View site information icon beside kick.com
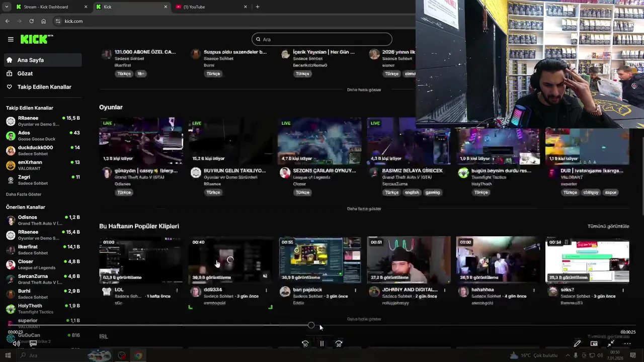This screenshot has width=644, height=362. pos(58,21)
